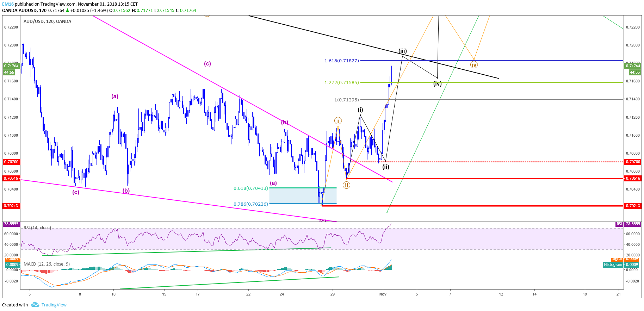Image resolution: width=644 pixels, height=311 pixels.
Task: Click the blue 0.0009 MACD value on left
Action: coord(12,265)
